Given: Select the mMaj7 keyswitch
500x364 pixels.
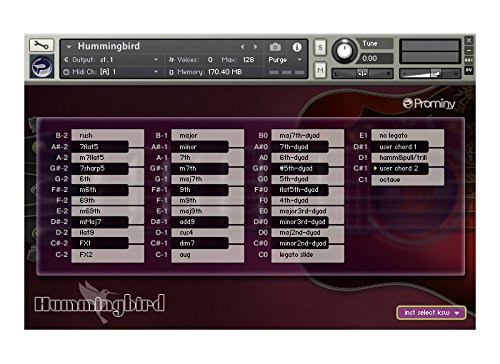Looking at the screenshot, I should pyautogui.click(x=100, y=222).
